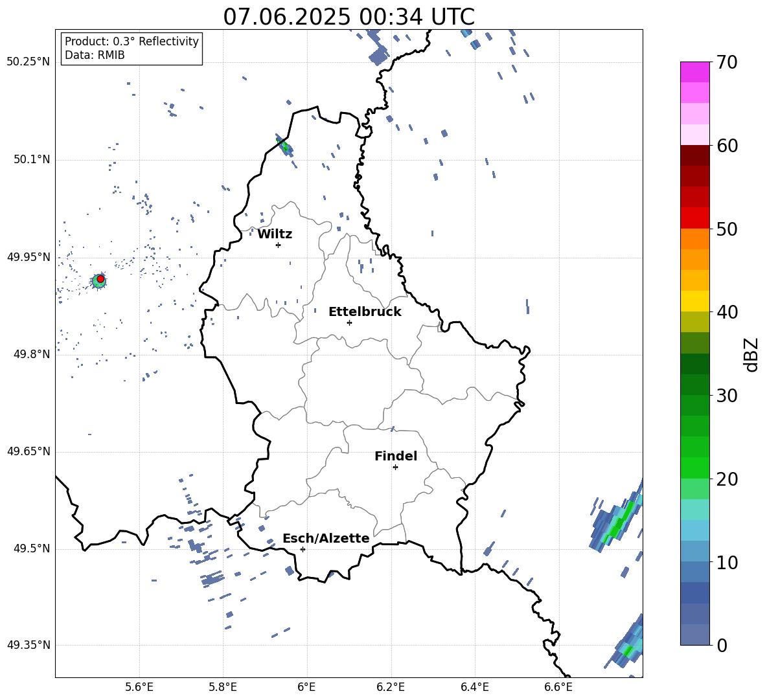Click the 20 value on colorbar

(727, 479)
